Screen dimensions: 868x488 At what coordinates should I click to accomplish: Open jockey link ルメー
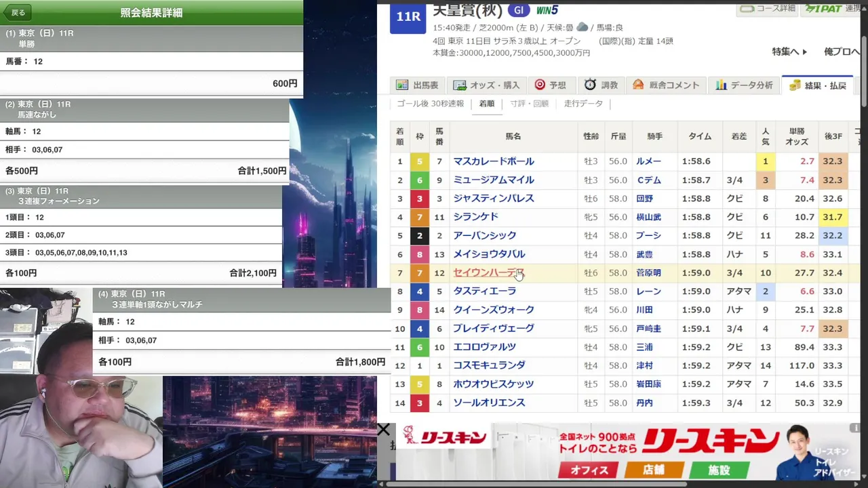pos(648,161)
